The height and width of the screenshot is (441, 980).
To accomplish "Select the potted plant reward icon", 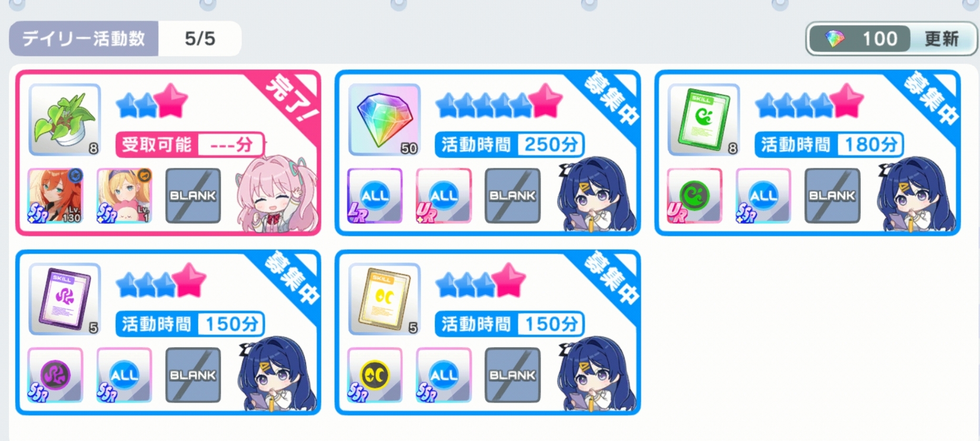I will pyautogui.click(x=65, y=119).
